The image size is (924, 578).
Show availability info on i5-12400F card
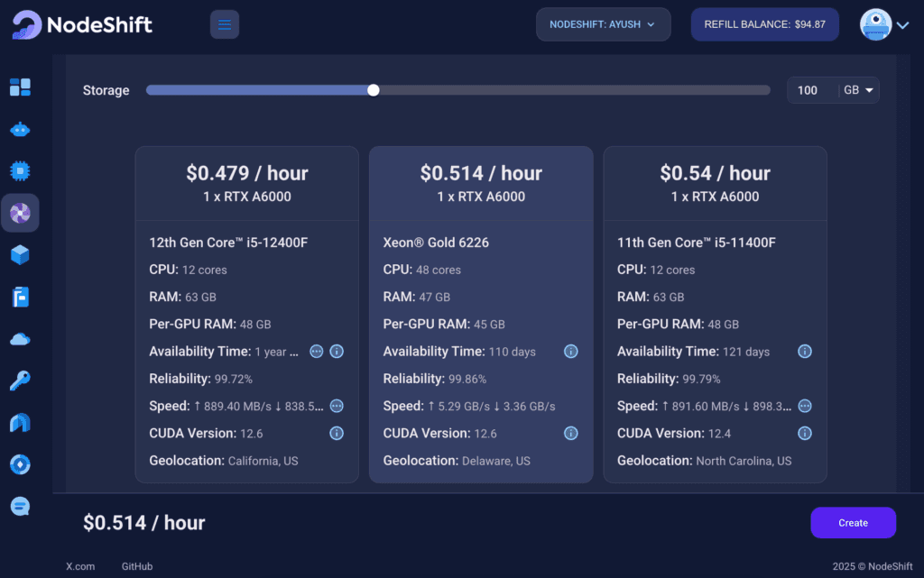pyautogui.click(x=337, y=352)
